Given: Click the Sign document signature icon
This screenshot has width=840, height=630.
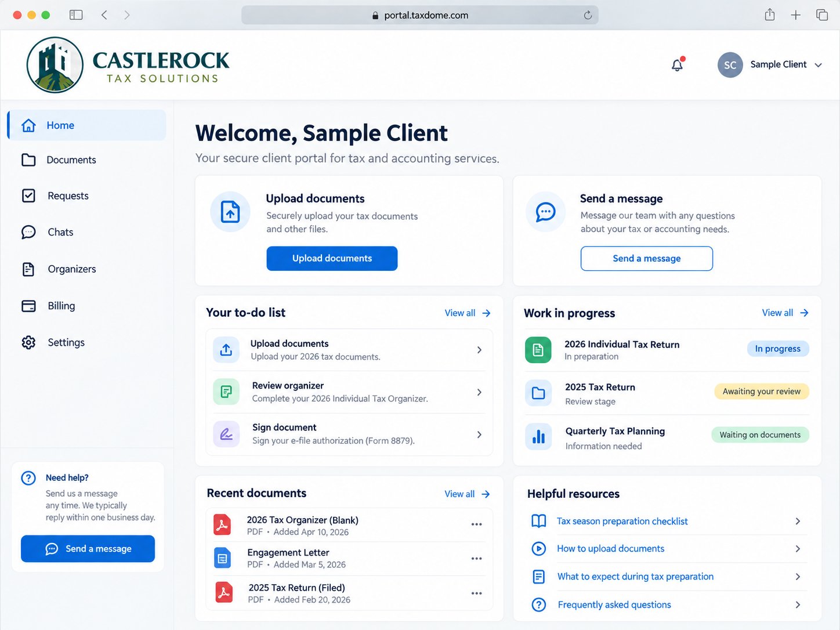Looking at the screenshot, I should click(226, 434).
